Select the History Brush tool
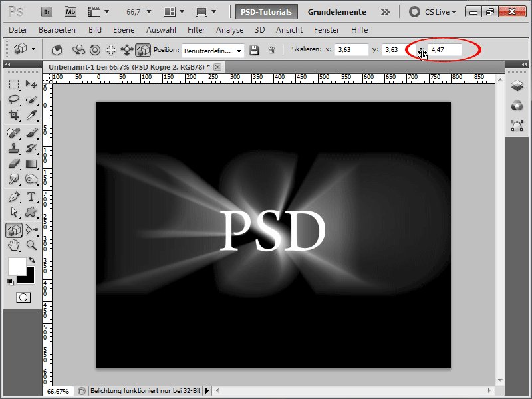Screen dimensions: 532x399 (31, 148)
